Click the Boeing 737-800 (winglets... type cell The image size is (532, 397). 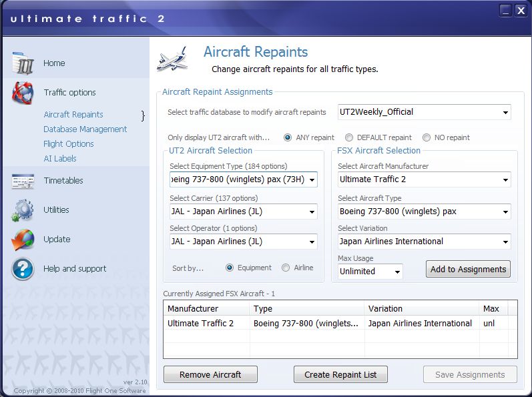(306, 324)
